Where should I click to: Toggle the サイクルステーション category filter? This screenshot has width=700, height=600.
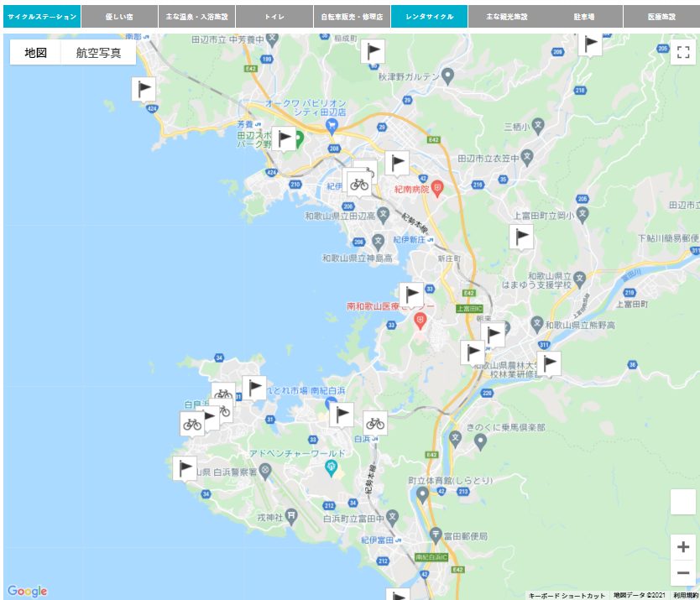click(x=42, y=17)
